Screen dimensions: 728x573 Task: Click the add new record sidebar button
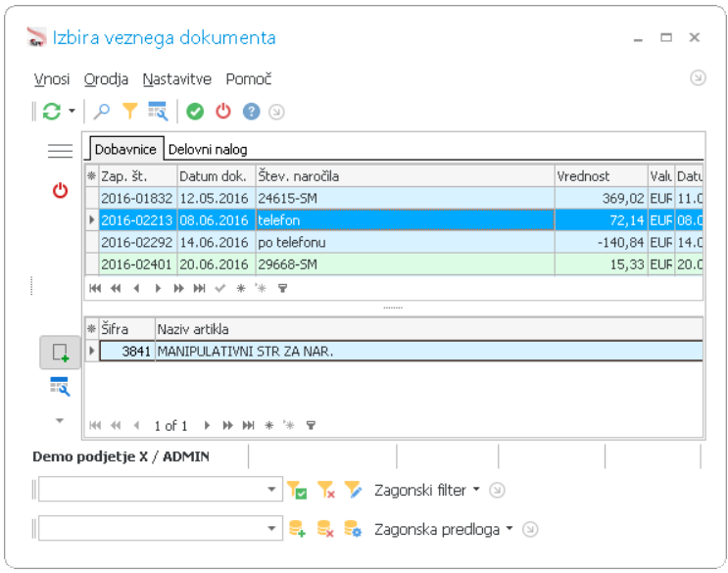click(60, 353)
